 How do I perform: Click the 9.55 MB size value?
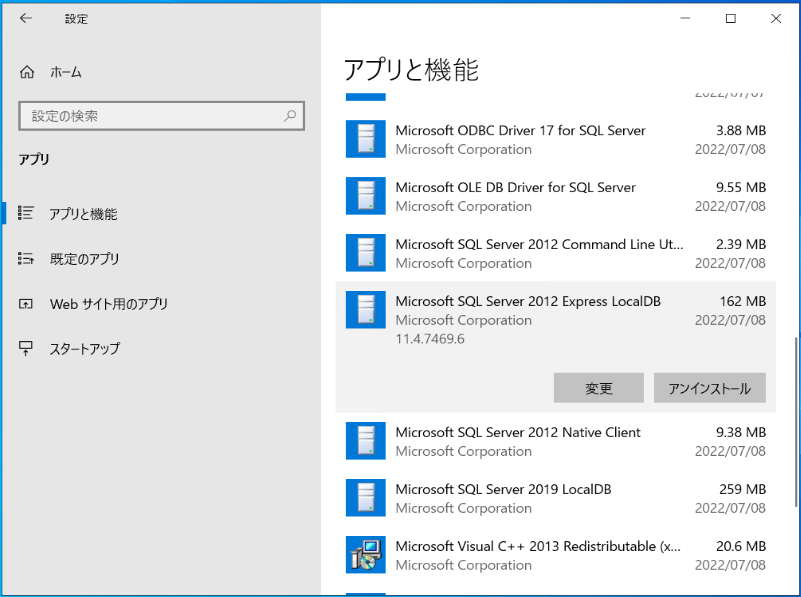(741, 187)
